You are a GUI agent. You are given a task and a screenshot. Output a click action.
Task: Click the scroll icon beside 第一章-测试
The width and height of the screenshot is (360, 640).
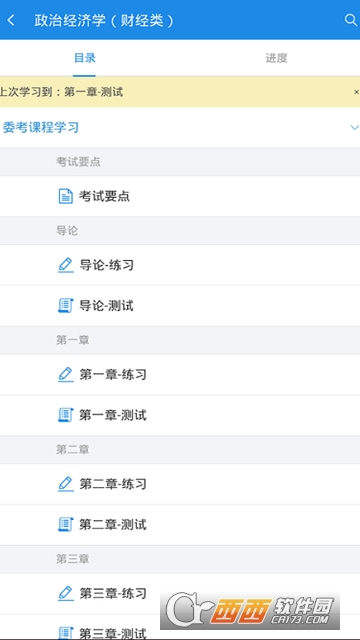coord(66,415)
